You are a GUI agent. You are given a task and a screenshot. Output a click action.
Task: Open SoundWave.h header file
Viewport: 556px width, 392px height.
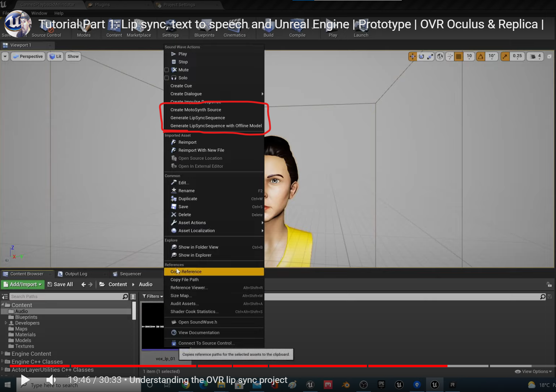click(214, 322)
